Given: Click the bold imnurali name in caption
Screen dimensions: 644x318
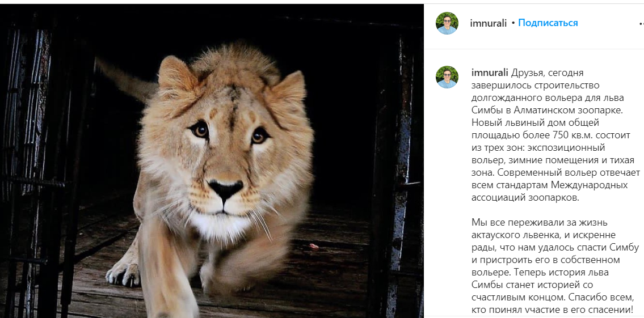Looking at the screenshot, I should (490, 73).
